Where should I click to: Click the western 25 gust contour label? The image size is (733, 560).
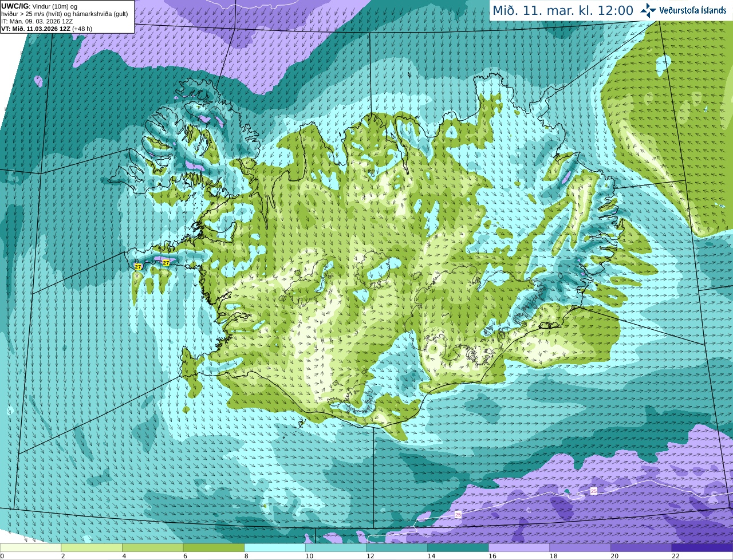(x=458, y=515)
